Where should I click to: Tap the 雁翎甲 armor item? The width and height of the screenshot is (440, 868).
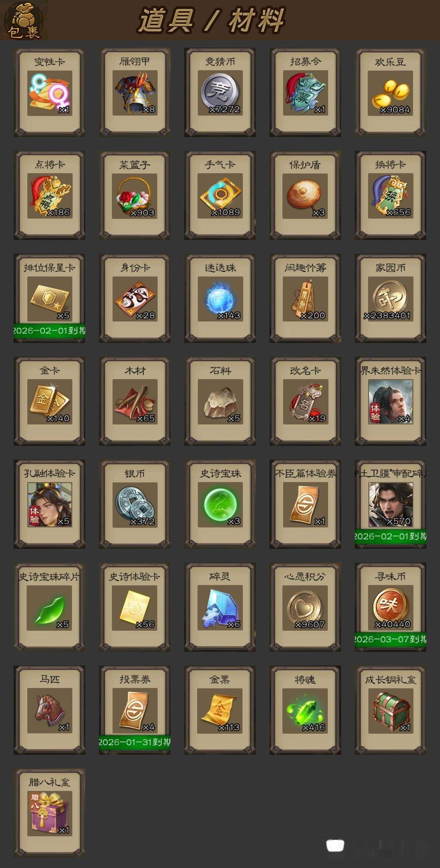click(x=135, y=92)
